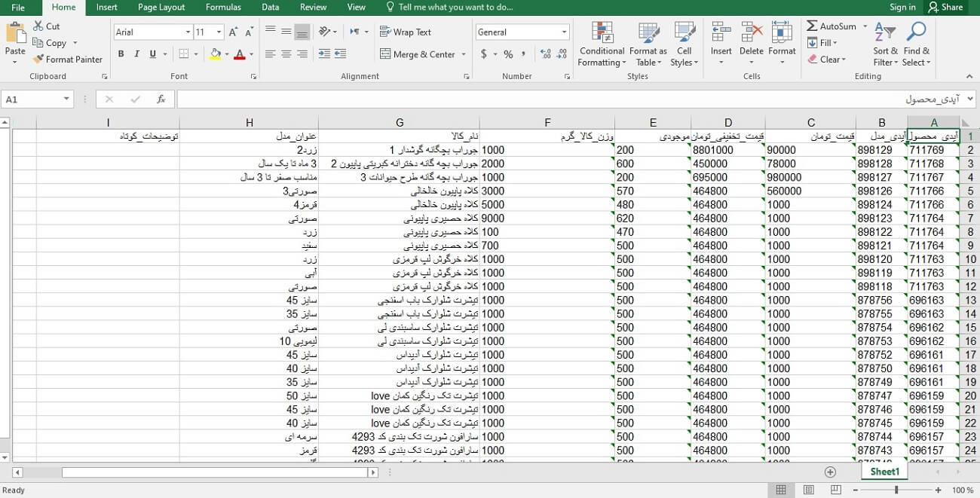Click the Insert Function fx icon
The width and height of the screenshot is (980, 498).
(161, 99)
